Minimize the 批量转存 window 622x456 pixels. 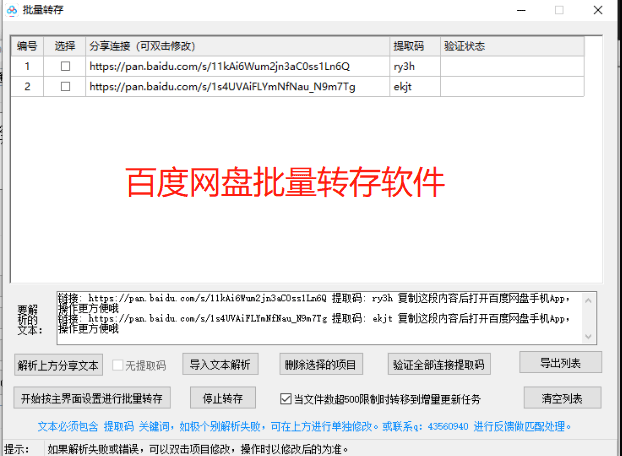coord(521,10)
